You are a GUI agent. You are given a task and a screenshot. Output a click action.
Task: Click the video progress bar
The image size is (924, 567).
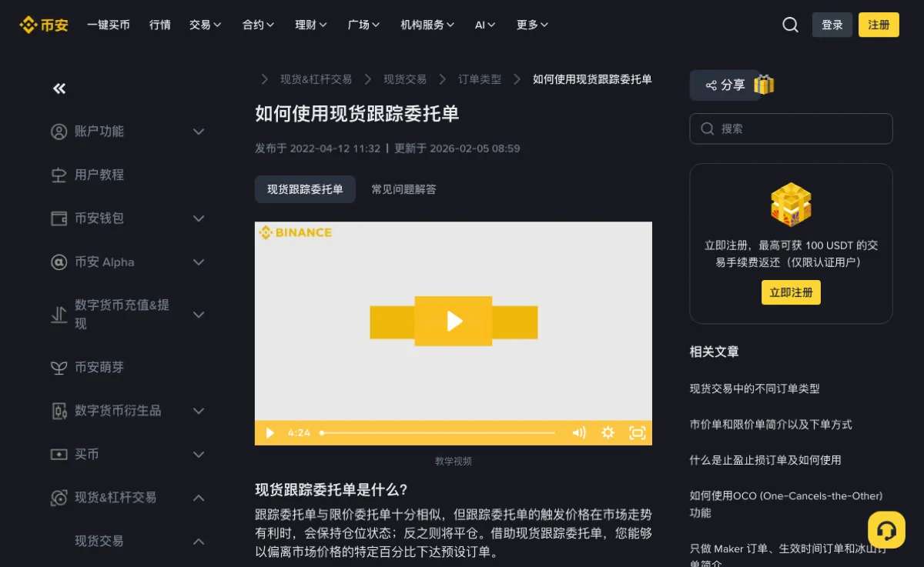click(x=437, y=432)
